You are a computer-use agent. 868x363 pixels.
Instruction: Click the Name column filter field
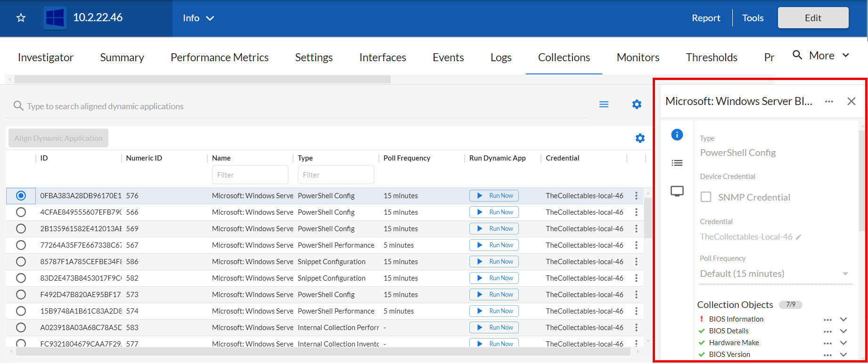pos(250,175)
